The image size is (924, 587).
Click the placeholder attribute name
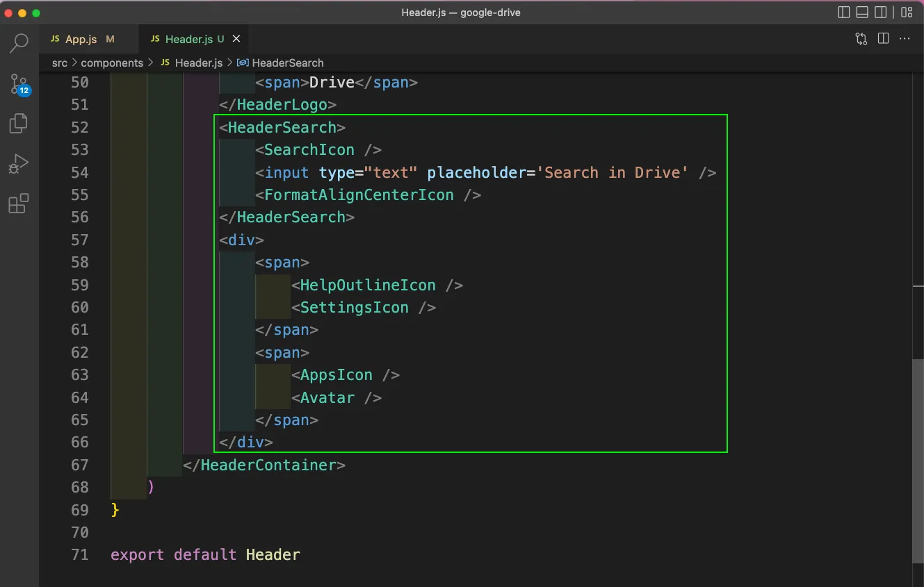(476, 172)
